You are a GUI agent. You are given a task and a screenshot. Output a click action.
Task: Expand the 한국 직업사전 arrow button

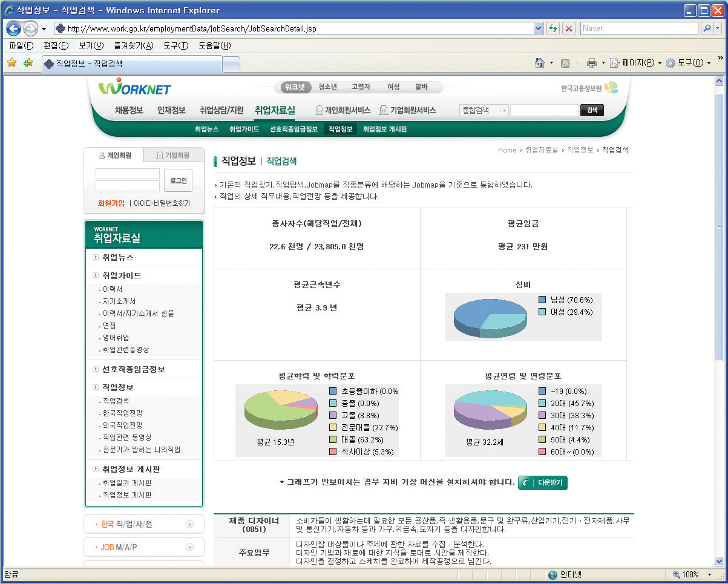190,525
